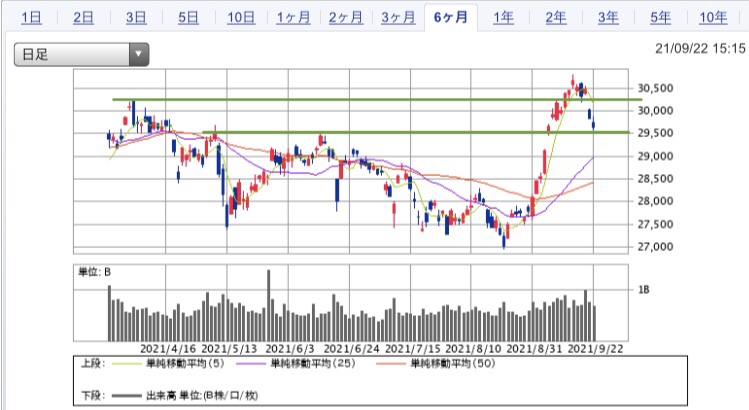Viewport: 749px width, 410px height.
Task: Show the 2ヶ月 chart range
Action: 346,18
